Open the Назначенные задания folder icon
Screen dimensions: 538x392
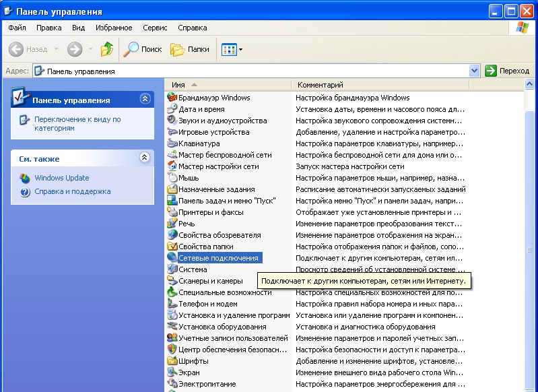tap(172, 189)
